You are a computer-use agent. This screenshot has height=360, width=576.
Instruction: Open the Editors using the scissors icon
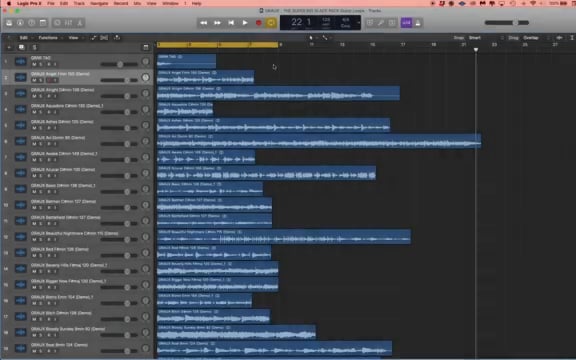(79, 23)
